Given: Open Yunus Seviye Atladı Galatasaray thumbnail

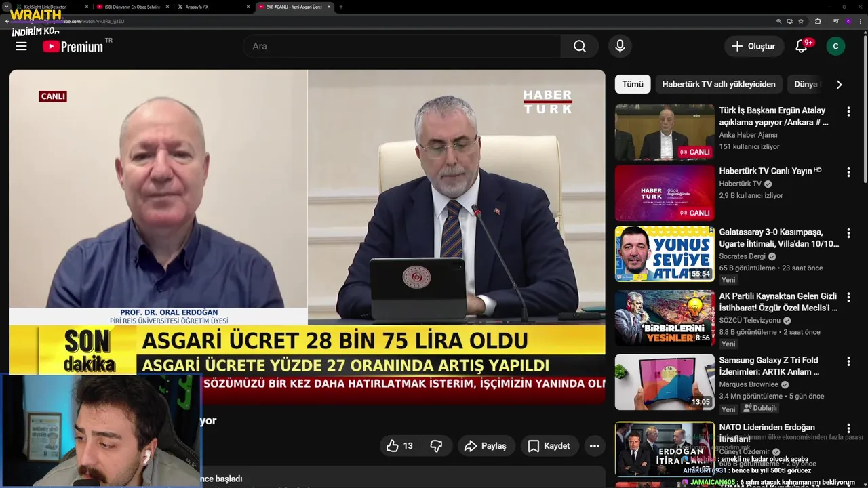Looking at the screenshot, I should point(665,254).
